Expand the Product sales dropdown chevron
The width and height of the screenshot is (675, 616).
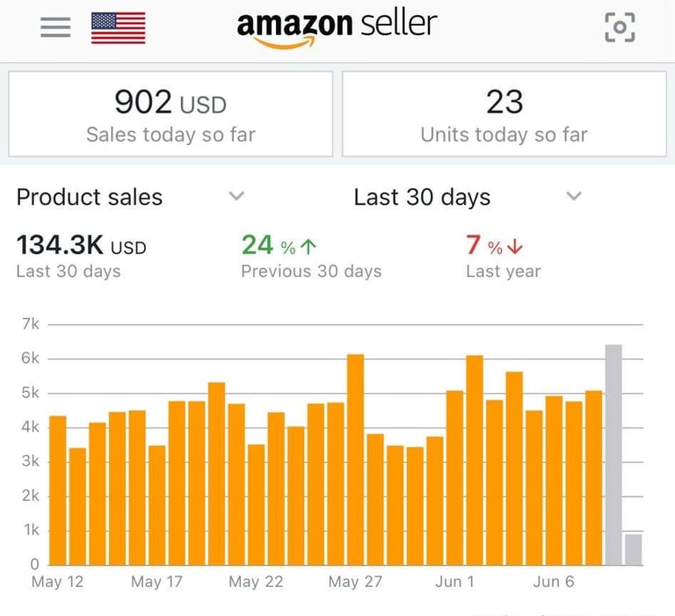(236, 196)
